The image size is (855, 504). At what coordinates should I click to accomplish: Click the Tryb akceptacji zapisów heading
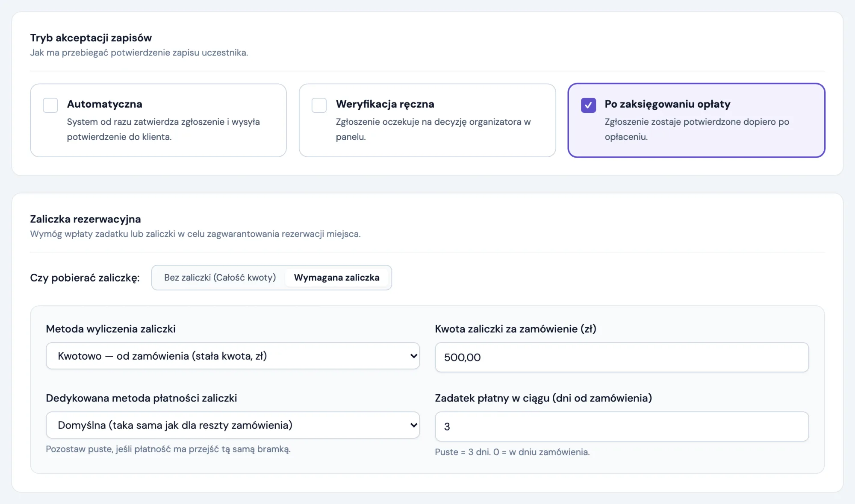[x=91, y=38]
